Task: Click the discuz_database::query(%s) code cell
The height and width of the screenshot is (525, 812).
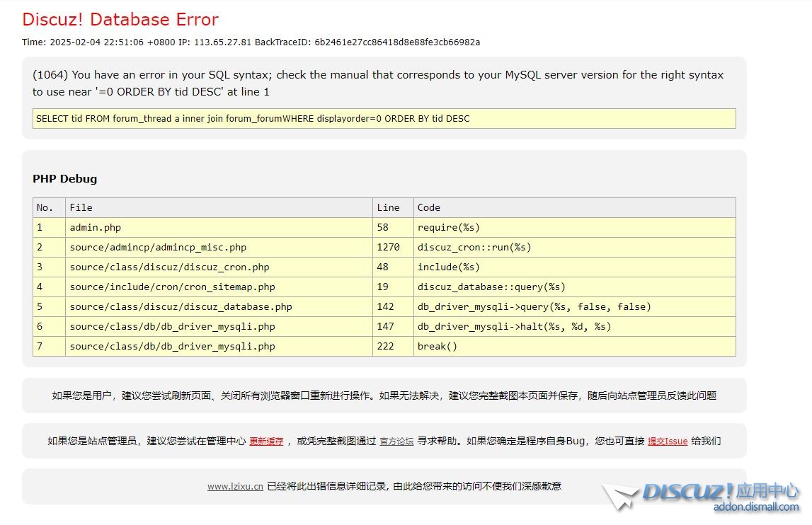Action: pos(574,287)
